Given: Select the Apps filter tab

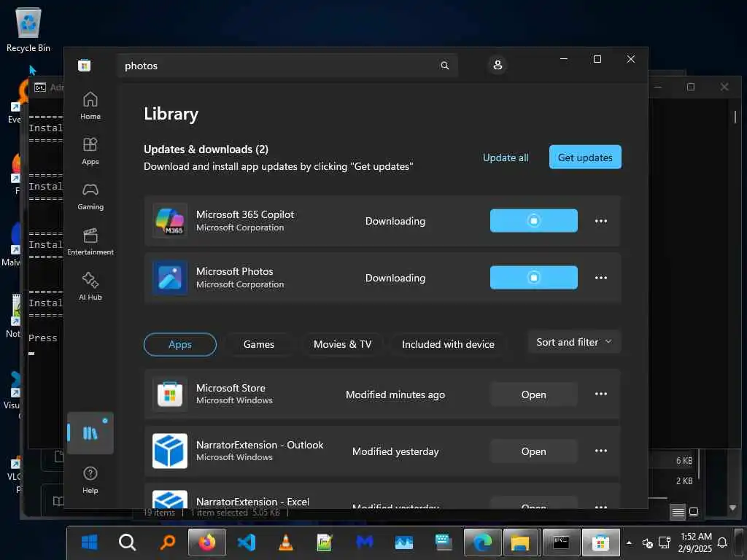Looking at the screenshot, I should pos(180,344).
